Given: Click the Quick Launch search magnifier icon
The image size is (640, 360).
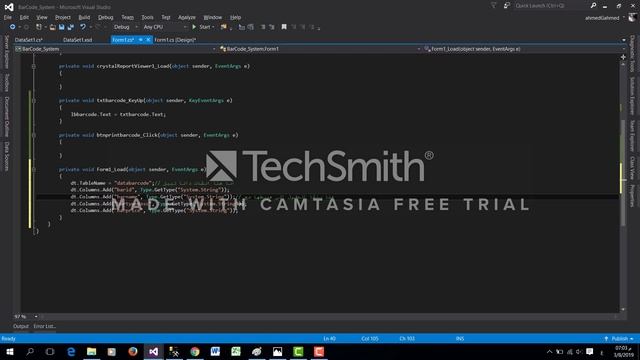Looking at the screenshot, I should [593, 6].
